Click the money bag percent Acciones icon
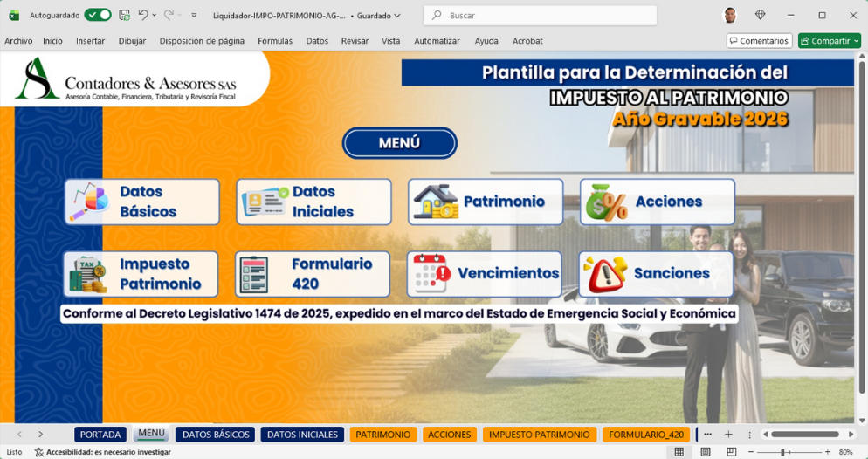This screenshot has width=868, height=459. point(606,202)
